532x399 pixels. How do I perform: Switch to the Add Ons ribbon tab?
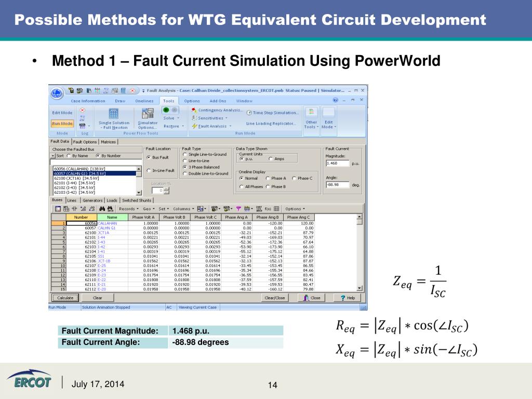218,101
